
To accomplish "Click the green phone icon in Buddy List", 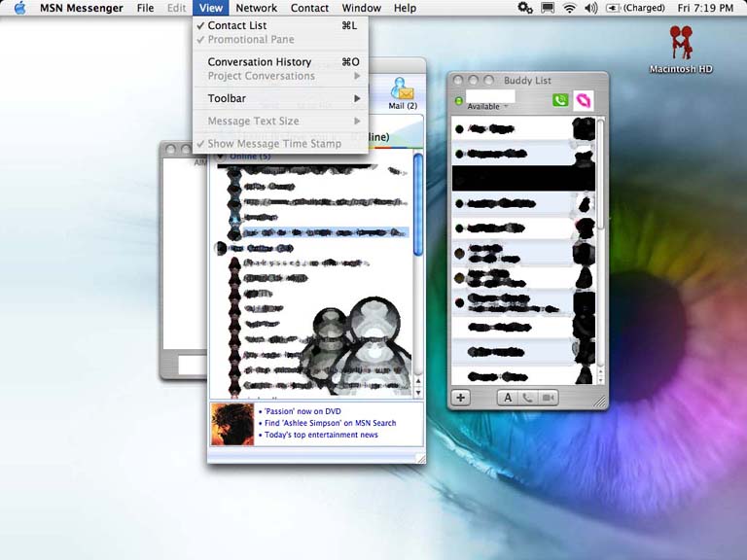I will (x=560, y=100).
